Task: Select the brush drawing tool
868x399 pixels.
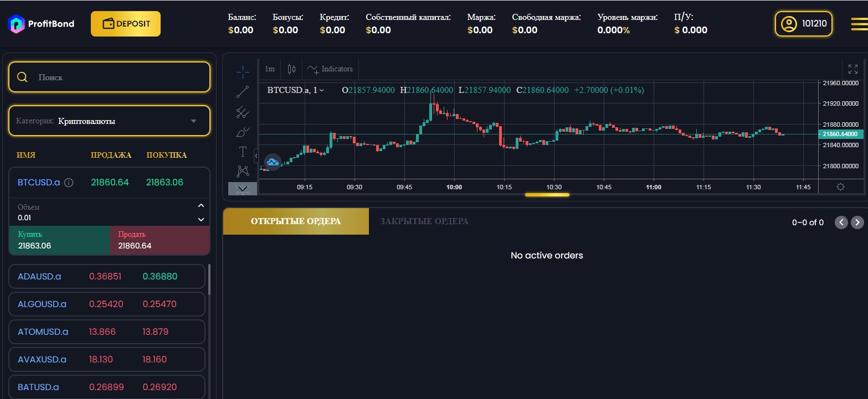Action: pos(243,132)
